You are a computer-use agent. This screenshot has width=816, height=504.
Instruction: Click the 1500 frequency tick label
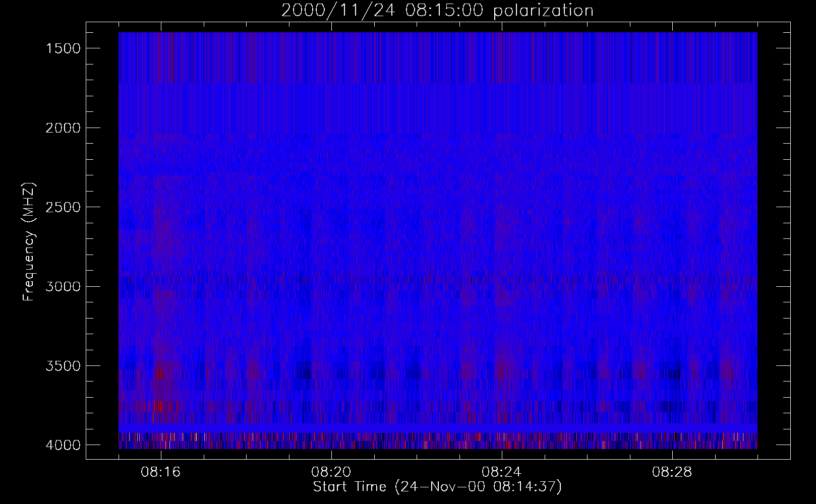(63, 48)
